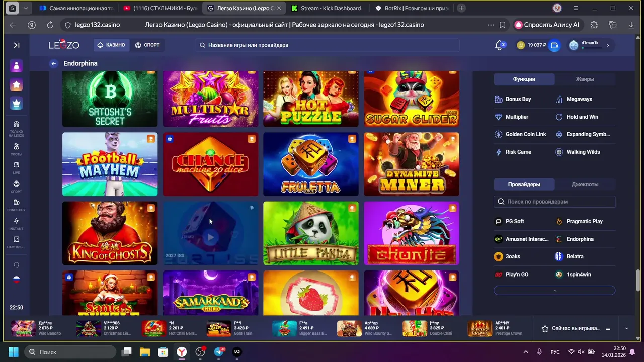This screenshot has width=644, height=362.
Task: Open Только на Legzo in sidebar
Action: pos(17,128)
